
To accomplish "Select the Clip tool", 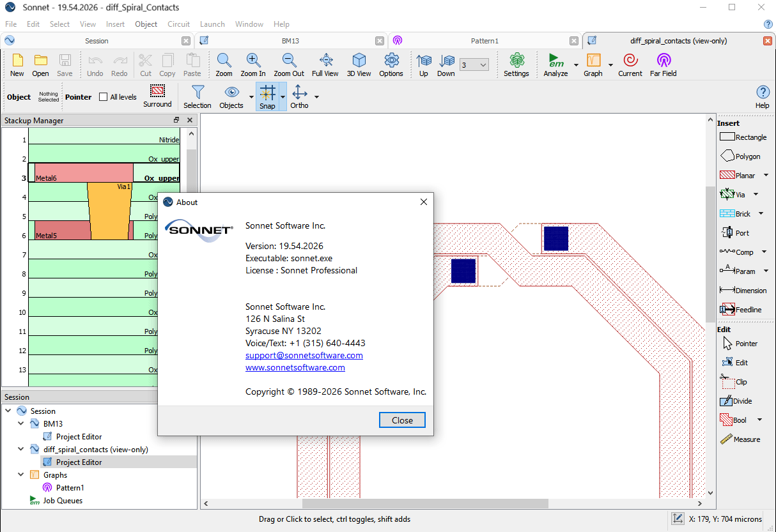I will click(x=733, y=381).
